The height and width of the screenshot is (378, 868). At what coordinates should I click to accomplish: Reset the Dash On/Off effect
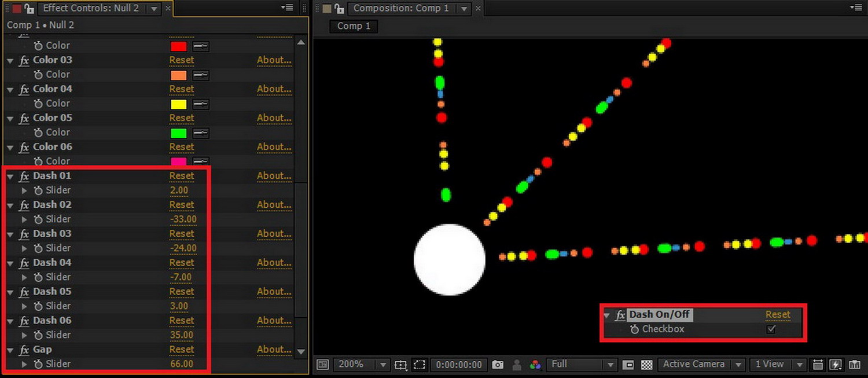point(778,315)
